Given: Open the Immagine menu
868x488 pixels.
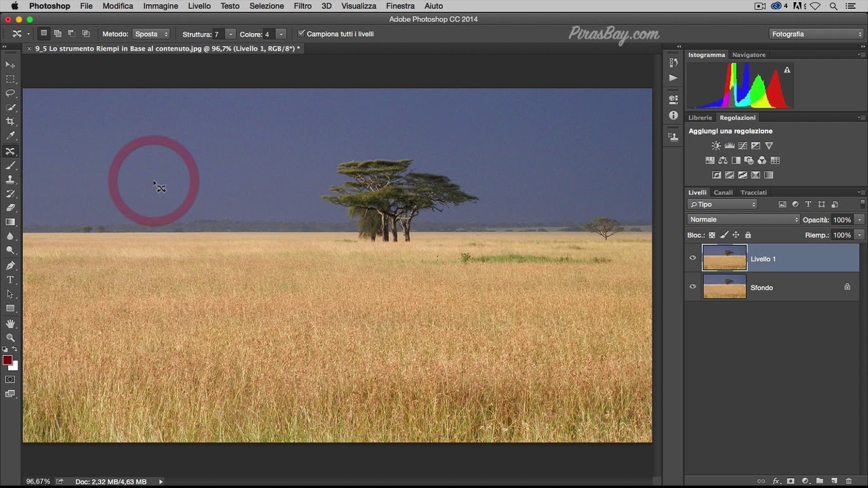Looking at the screenshot, I should tap(161, 6).
